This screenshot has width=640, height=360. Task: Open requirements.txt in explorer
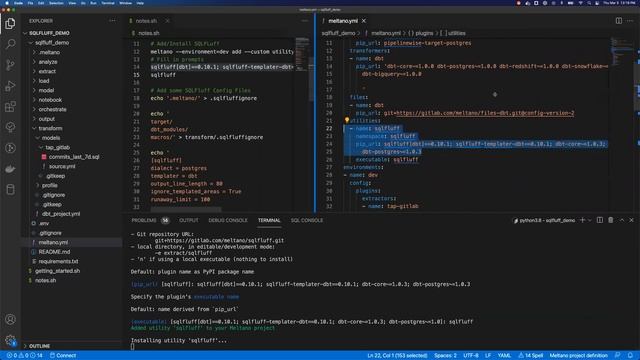coord(58,262)
